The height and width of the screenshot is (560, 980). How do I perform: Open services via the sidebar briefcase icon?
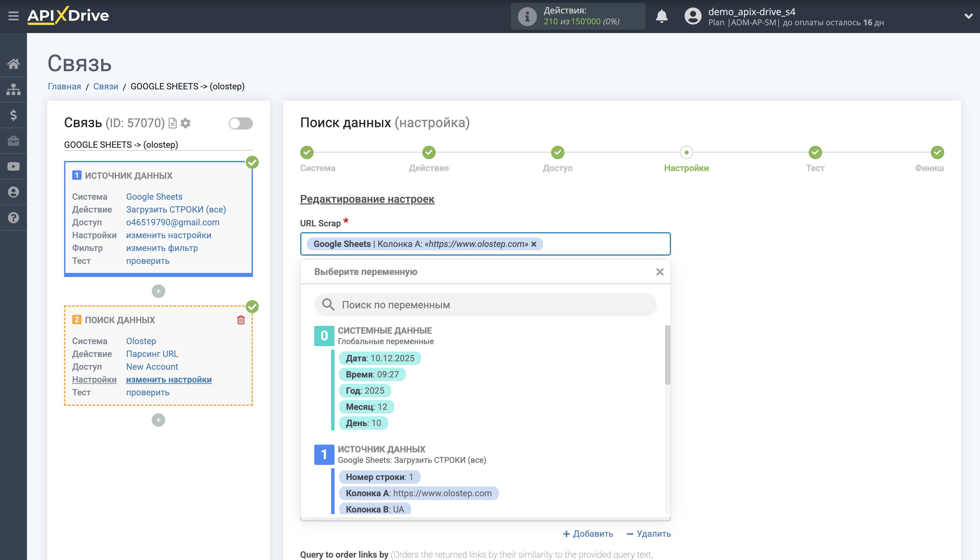(x=14, y=141)
